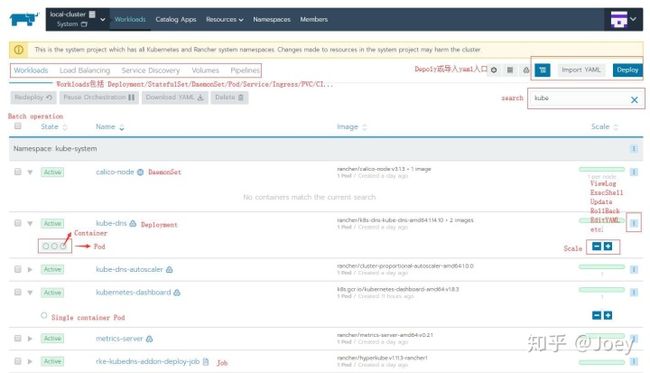Select the highlighted group-by-namespace view icon
Screen dimensions: 650x373
tap(542, 70)
